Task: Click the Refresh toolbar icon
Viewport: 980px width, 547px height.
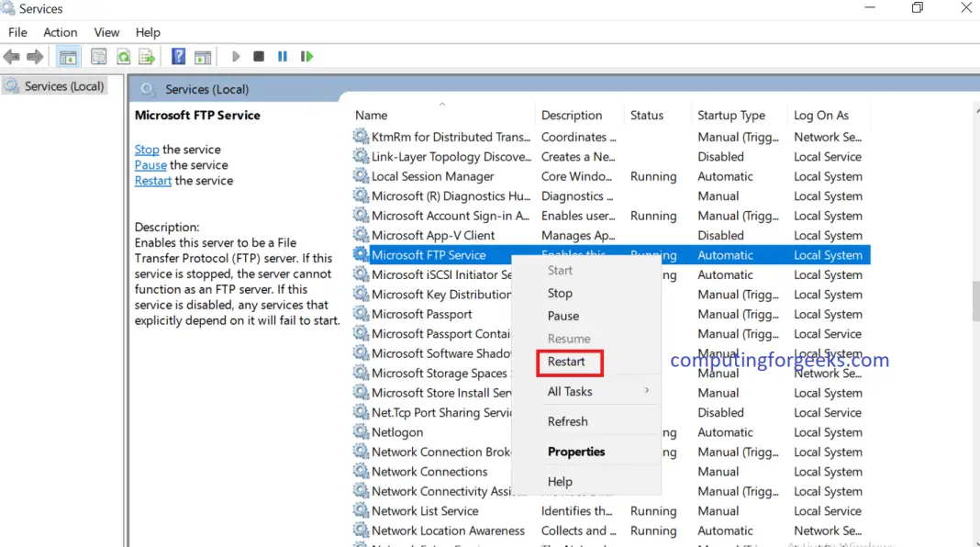Action: 123,56
